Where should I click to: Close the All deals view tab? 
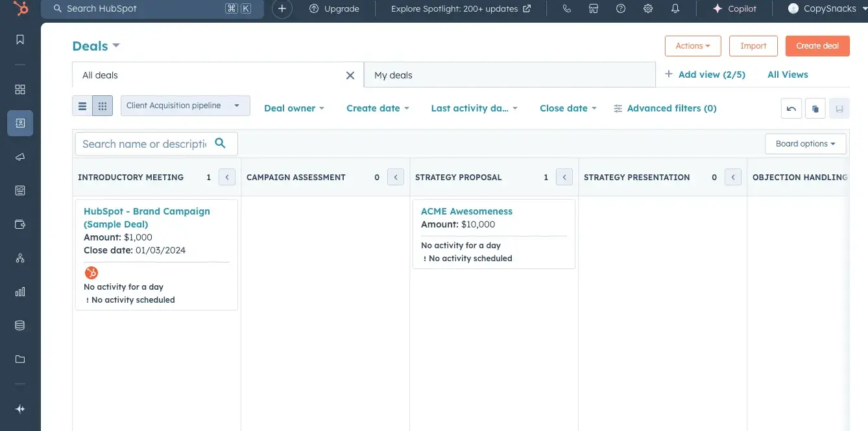coord(350,75)
